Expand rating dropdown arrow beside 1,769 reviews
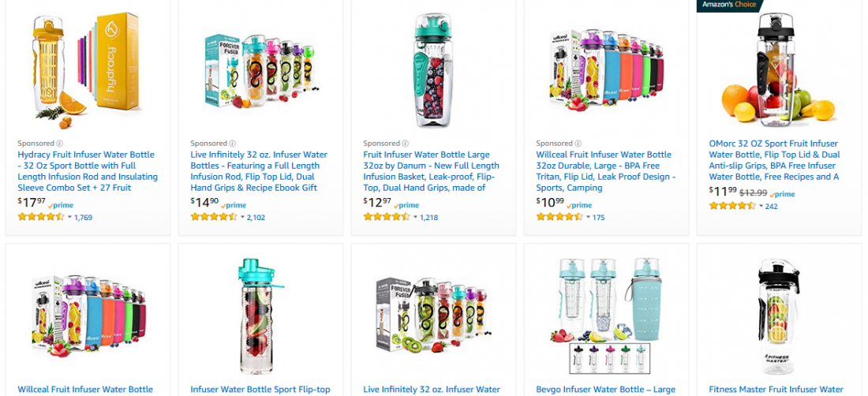The width and height of the screenshot is (868, 396). (69, 217)
